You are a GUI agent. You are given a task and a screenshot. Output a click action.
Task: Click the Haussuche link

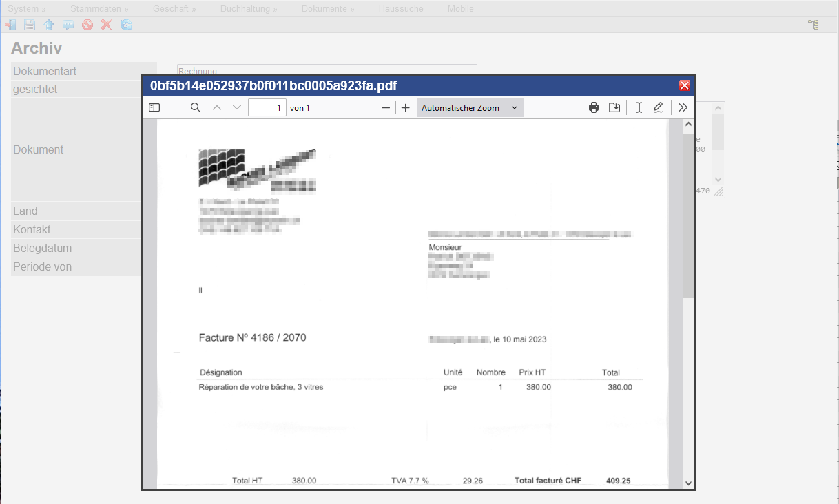401,9
